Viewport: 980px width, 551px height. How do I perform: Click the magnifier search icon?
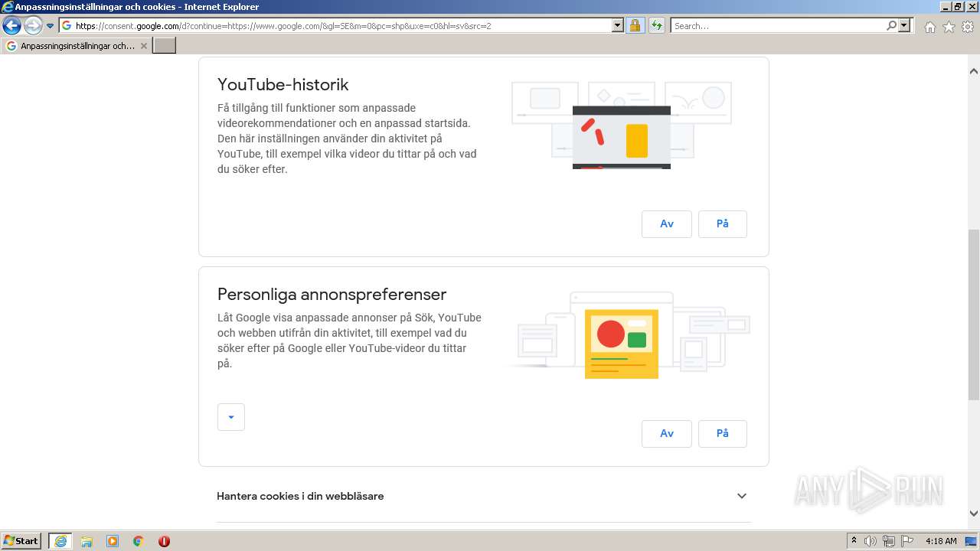pos(891,25)
